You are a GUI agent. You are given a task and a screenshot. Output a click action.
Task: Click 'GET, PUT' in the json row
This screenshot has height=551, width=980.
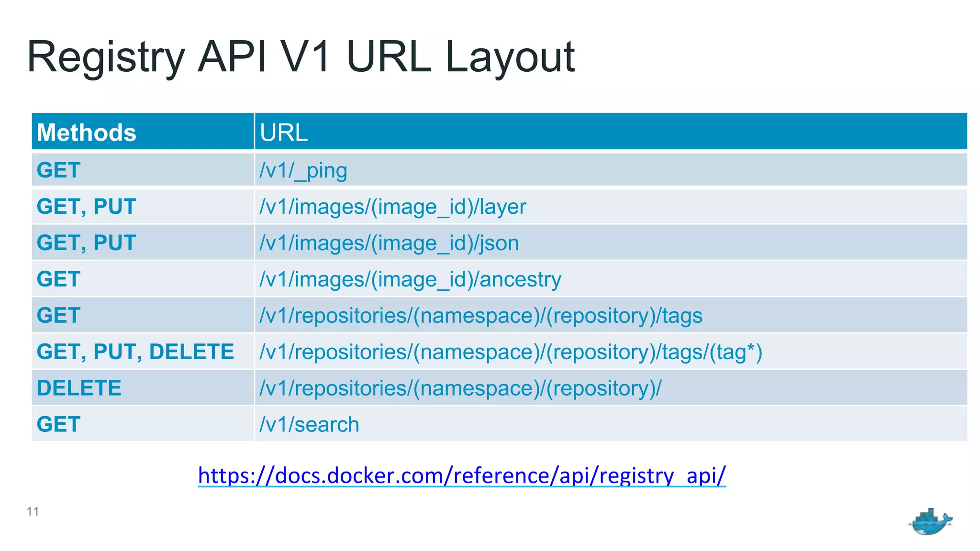[143, 242]
